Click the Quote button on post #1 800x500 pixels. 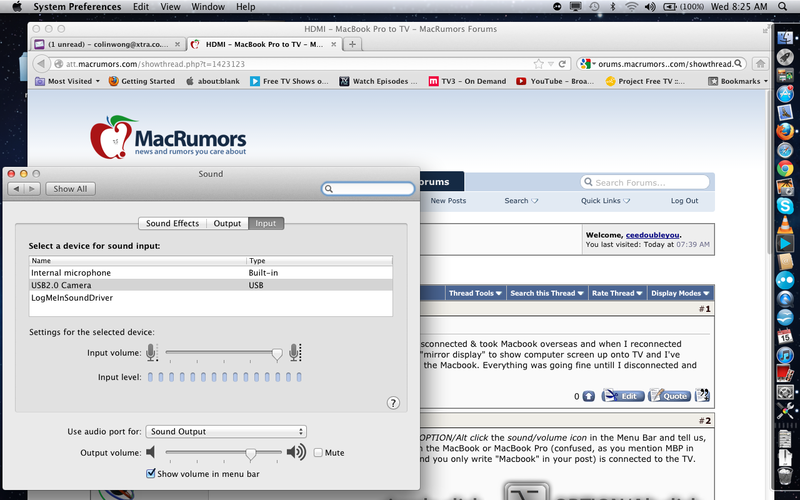click(669, 396)
